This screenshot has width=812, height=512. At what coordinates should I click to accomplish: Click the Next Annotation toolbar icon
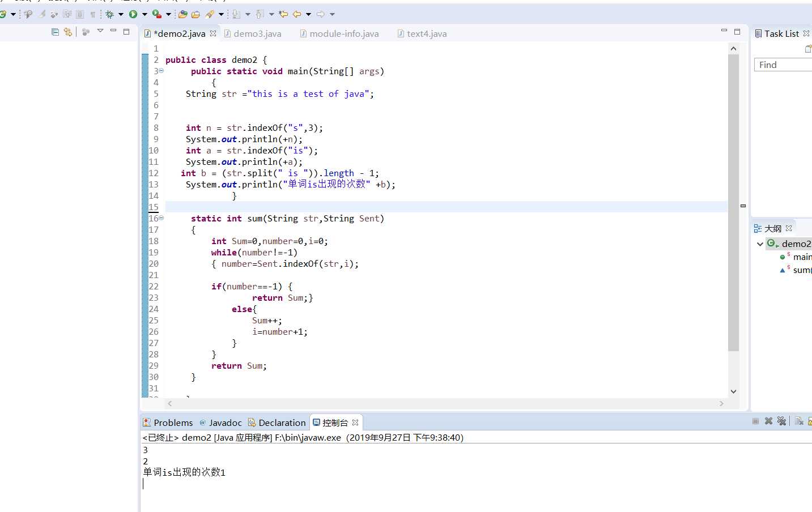(236, 14)
